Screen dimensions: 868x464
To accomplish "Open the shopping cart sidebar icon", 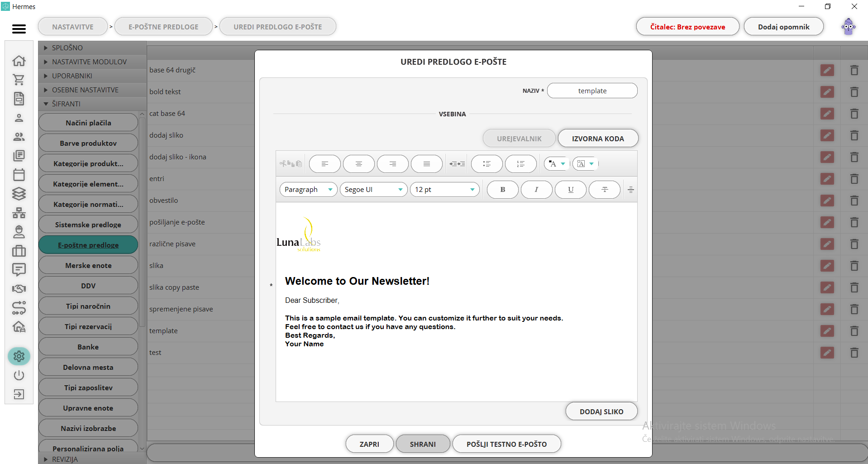I will click(19, 80).
